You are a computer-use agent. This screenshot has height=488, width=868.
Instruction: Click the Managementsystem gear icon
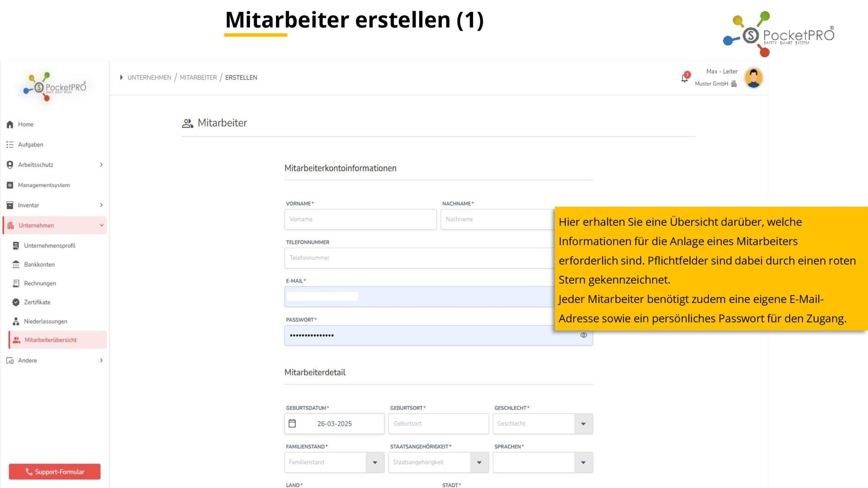click(10, 185)
